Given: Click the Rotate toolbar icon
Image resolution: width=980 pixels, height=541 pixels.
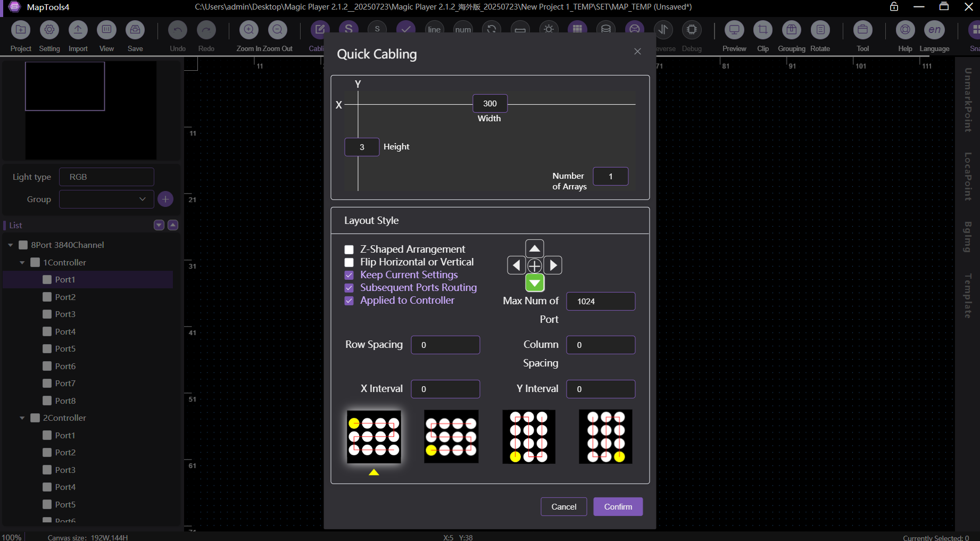Looking at the screenshot, I should click(x=820, y=30).
